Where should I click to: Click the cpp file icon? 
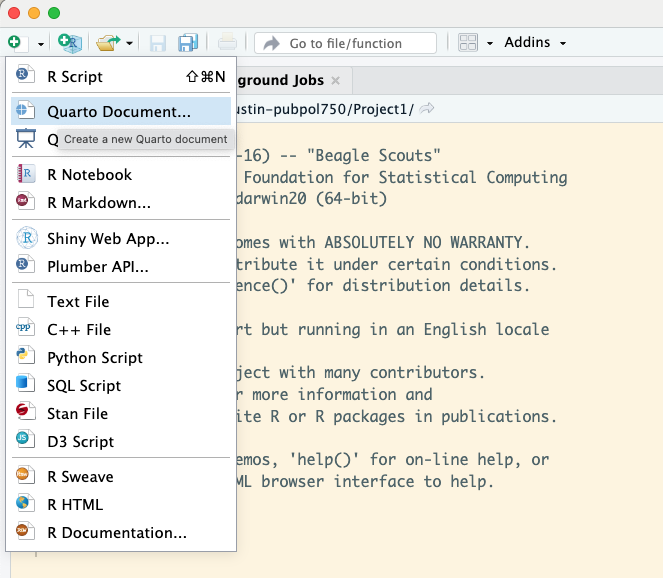pyautogui.click(x=25, y=327)
